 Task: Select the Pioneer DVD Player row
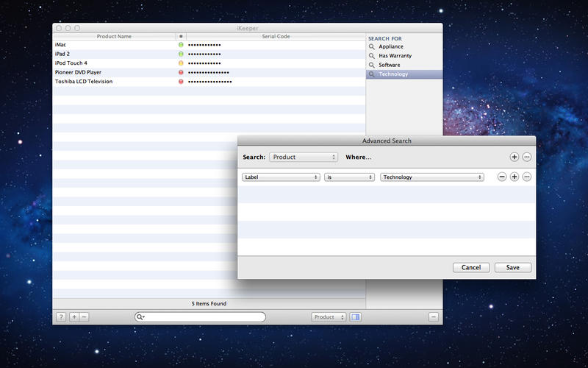coord(209,72)
